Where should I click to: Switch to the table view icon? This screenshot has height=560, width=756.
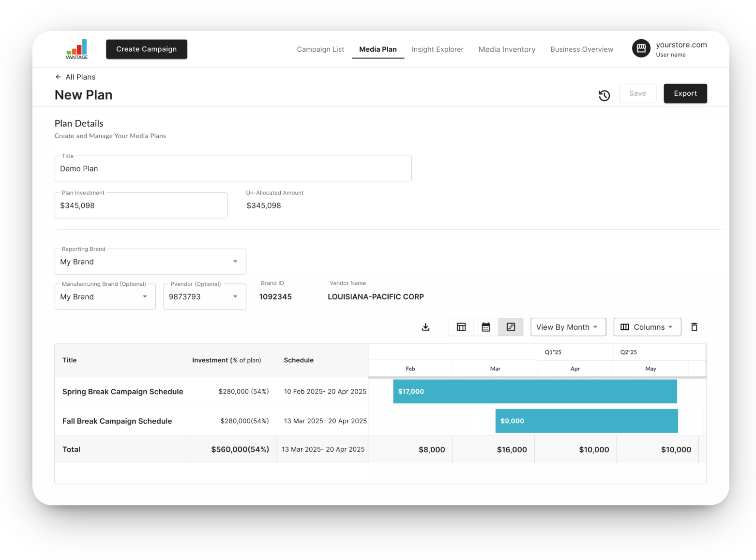click(461, 327)
